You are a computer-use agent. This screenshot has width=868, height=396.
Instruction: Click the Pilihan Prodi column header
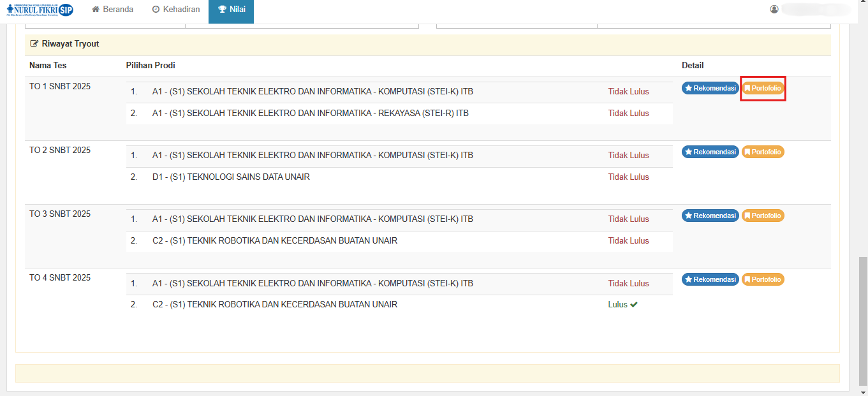tap(151, 66)
